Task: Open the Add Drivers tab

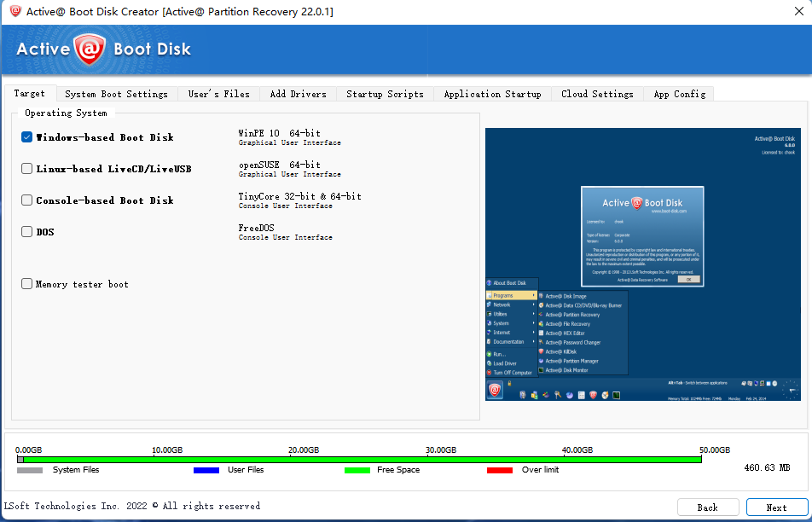Action: coord(299,94)
